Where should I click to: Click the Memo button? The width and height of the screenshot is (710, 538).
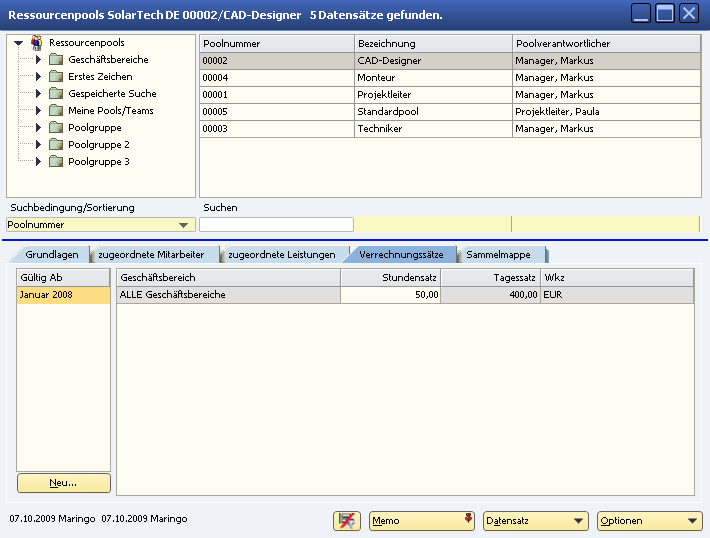click(x=421, y=521)
